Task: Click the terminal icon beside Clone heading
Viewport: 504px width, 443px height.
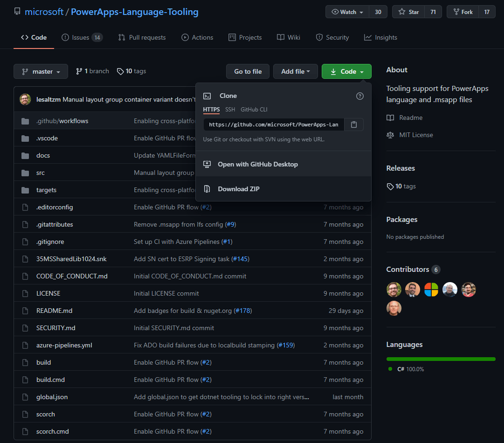Action: point(207,96)
